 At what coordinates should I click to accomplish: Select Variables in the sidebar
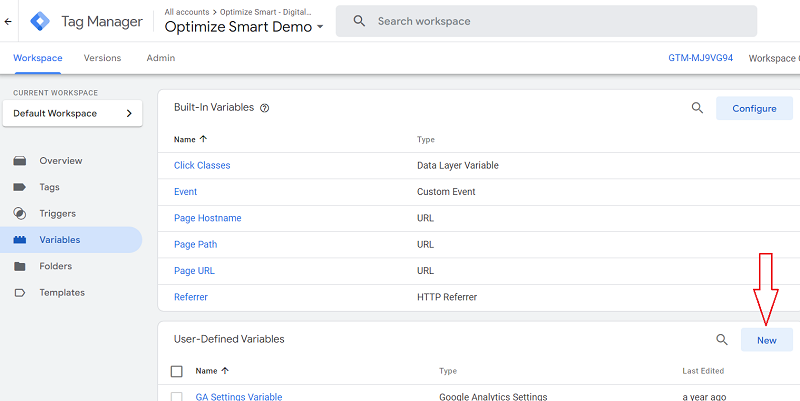(x=71, y=240)
